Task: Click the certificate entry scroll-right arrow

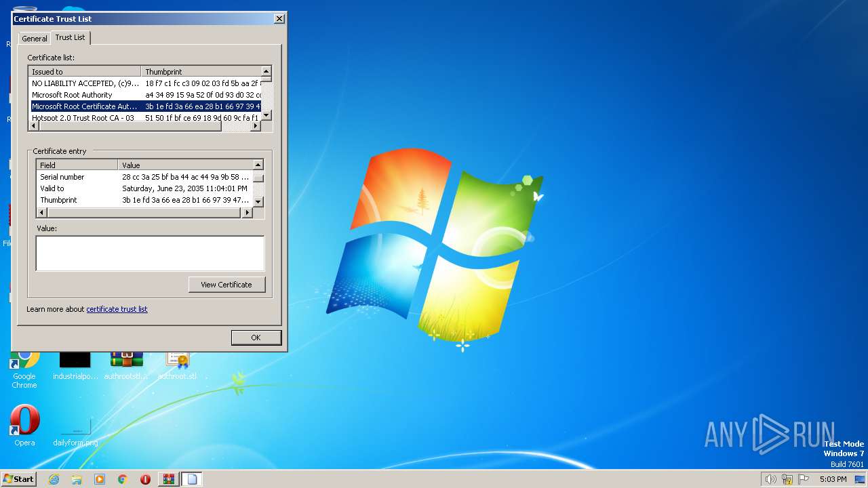Action: (x=247, y=213)
